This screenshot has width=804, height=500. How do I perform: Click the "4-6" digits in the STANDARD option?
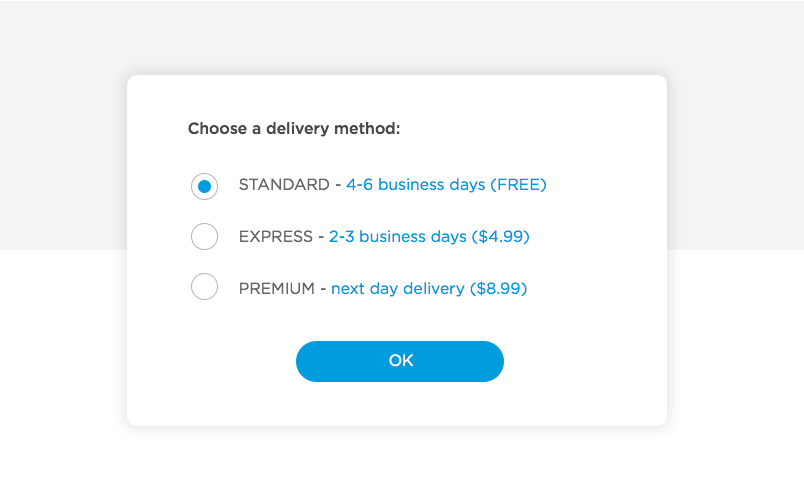[x=359, y=185]
